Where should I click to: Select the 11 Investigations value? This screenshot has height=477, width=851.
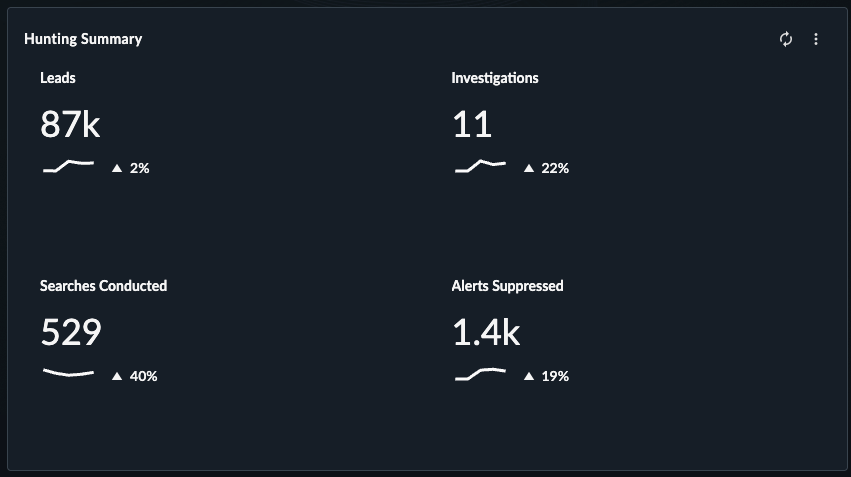472,124
